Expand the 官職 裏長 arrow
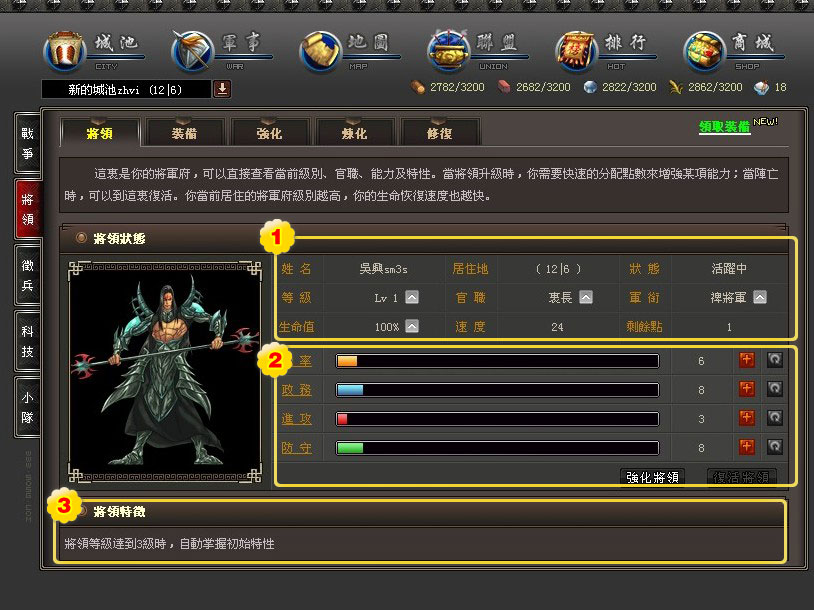The image size is (814, 610). [586, 297]
